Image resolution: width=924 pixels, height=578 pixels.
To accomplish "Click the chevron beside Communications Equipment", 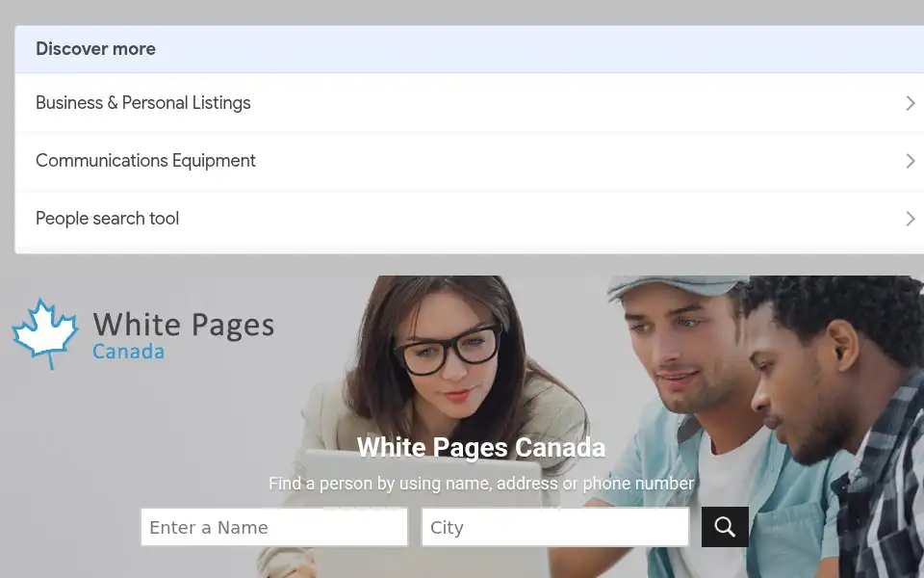I will tap(911, 161).
